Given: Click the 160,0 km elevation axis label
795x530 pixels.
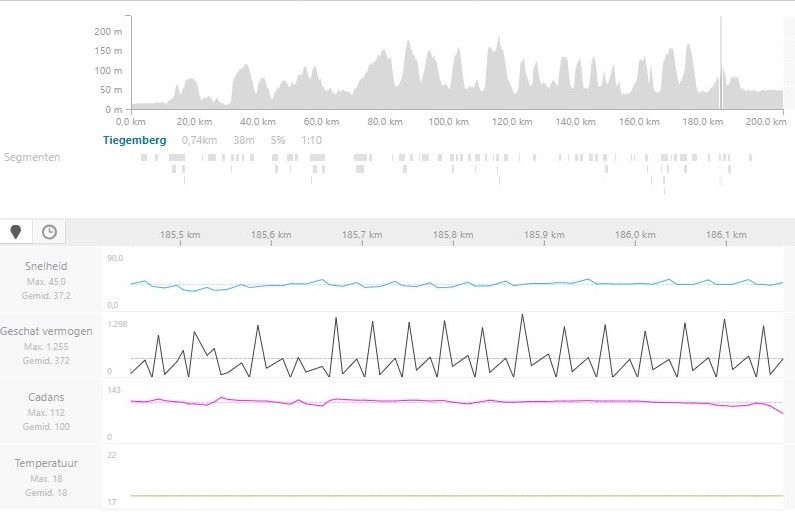Looking at the screenshot, I should pyautogui.click(x=639, y=122).
